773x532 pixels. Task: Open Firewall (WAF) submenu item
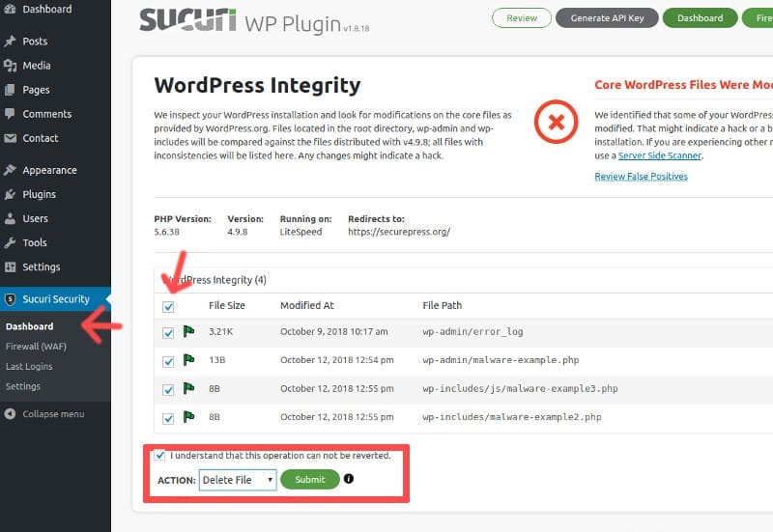click(x=36, y=346)
